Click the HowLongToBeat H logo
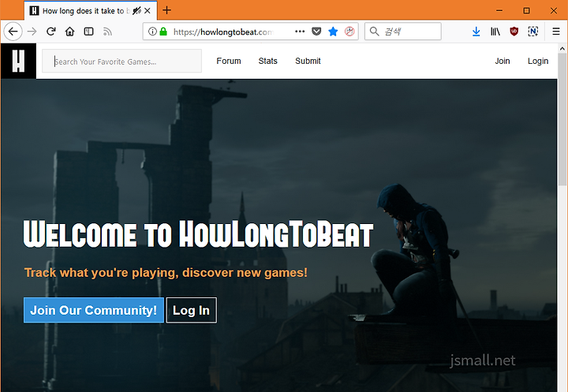Viewport: 568px width, 392px height. [18, 61]
